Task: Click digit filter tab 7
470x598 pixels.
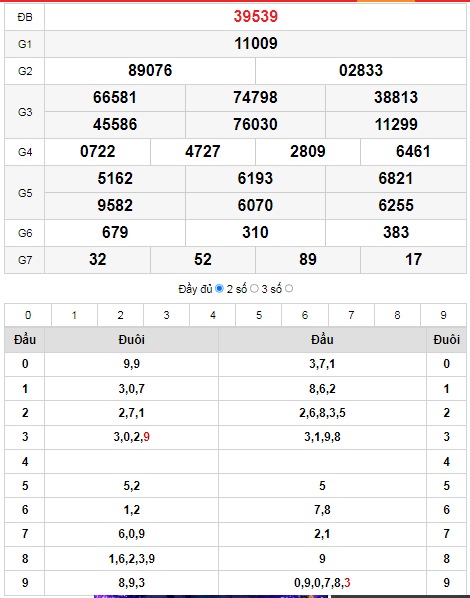Action: [351, 315]
